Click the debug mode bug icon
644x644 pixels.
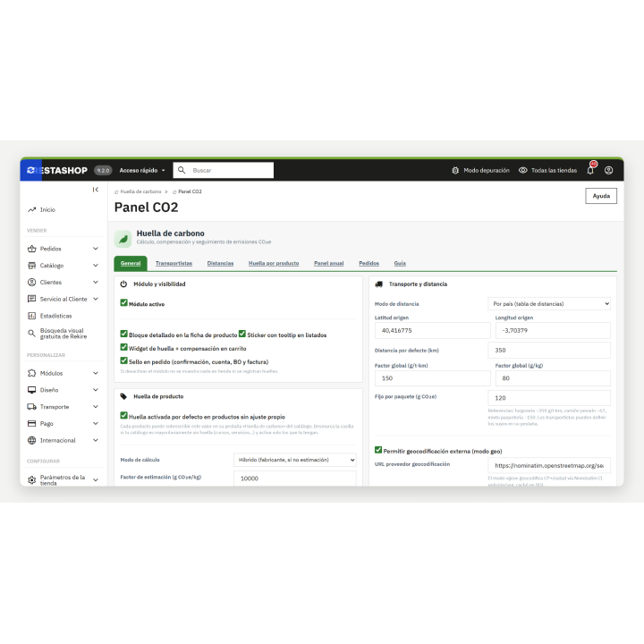(455, 171)
